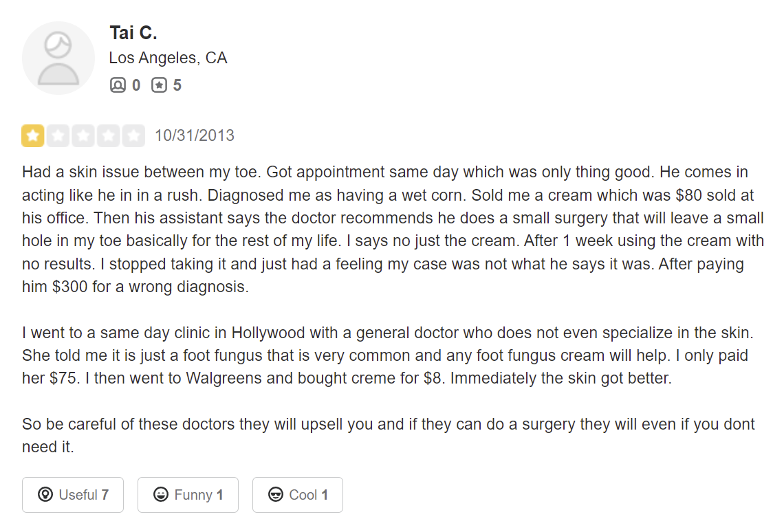The image size is (784, 532).
Task: Click the fifth empty rating star
Action: pos(133,136)
